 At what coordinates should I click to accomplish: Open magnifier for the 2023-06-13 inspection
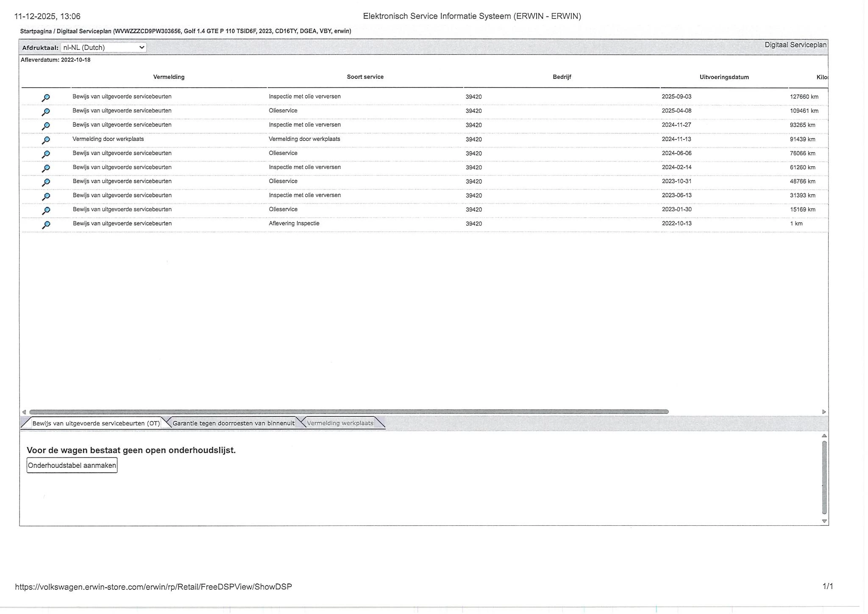click(46, 196)
